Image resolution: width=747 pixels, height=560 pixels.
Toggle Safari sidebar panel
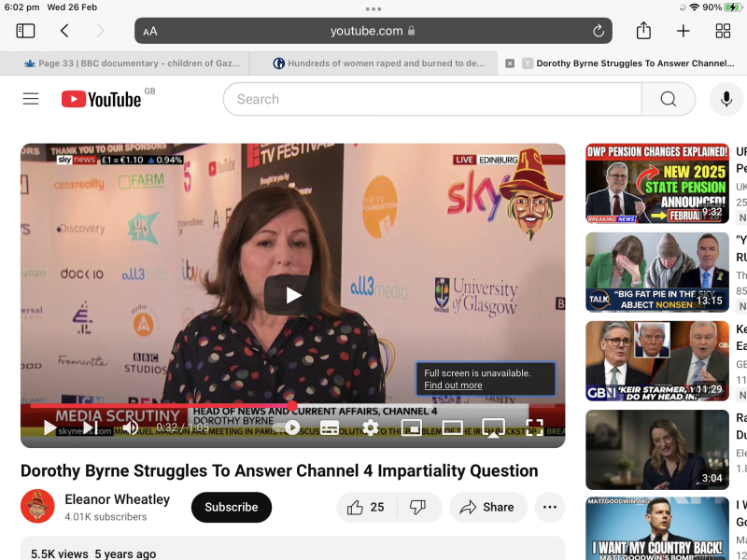(25, 31)
